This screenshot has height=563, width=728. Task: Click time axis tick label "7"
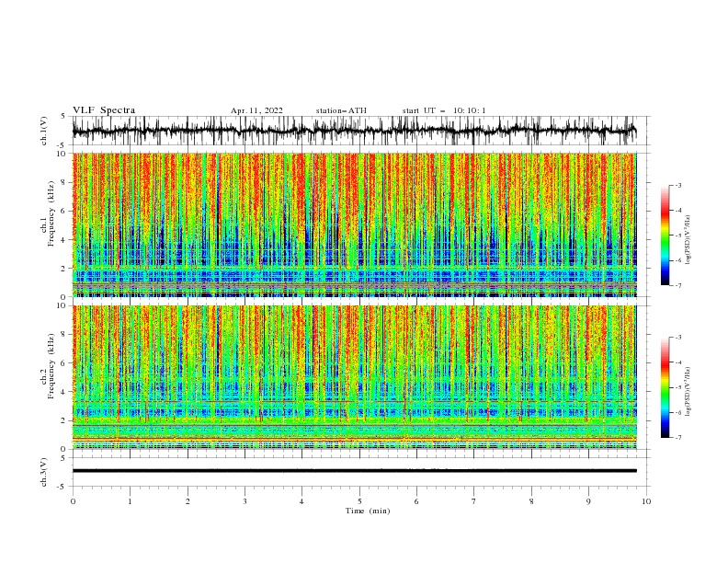(x=474, y=501)
